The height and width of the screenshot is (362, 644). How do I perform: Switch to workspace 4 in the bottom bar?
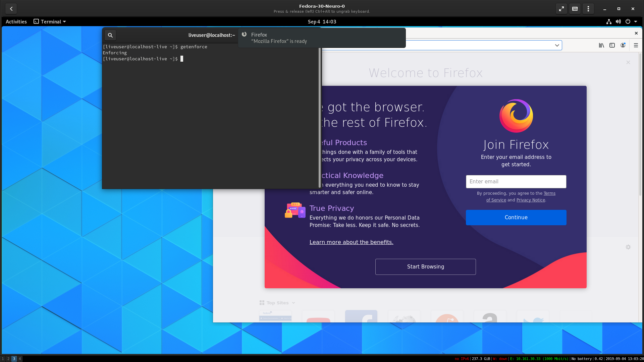click(20, 359)
